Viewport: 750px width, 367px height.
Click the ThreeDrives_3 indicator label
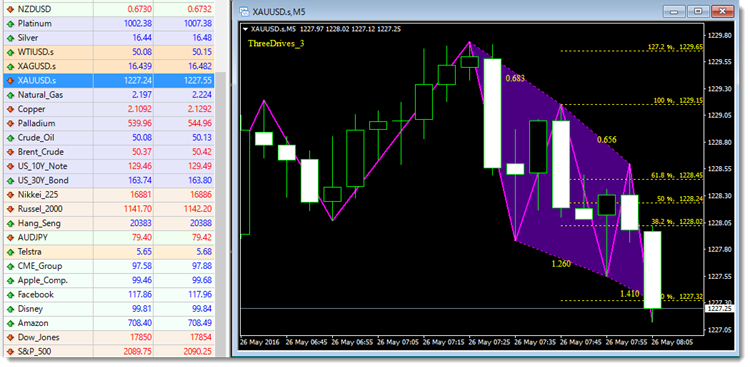[276, 44]
